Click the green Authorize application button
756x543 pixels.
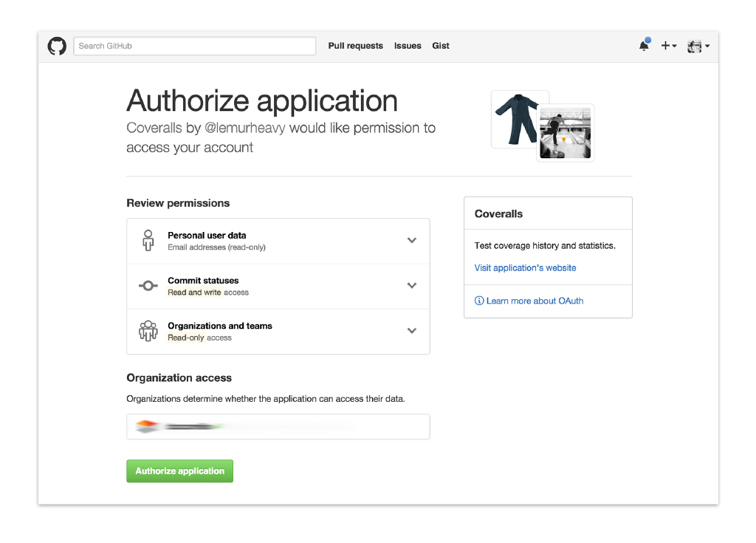[180, 471]
